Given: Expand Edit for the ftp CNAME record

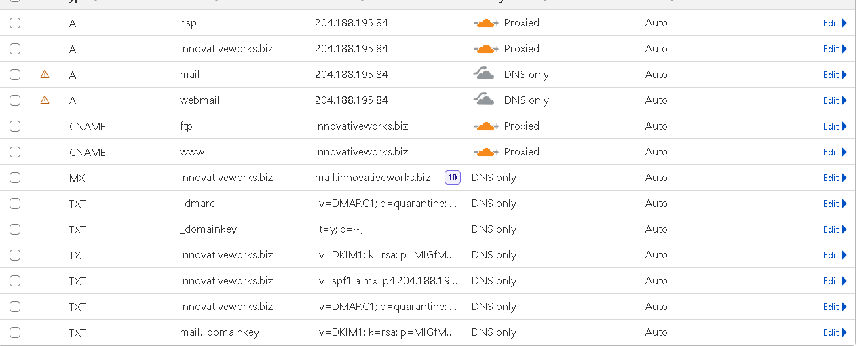Looking at the screenshot, I should click(835, 126).
